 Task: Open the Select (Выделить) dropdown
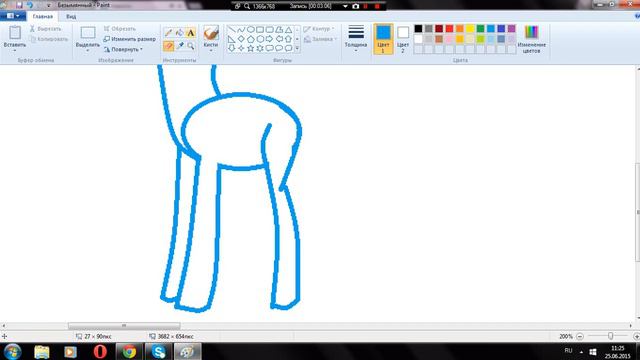(87, 51)
